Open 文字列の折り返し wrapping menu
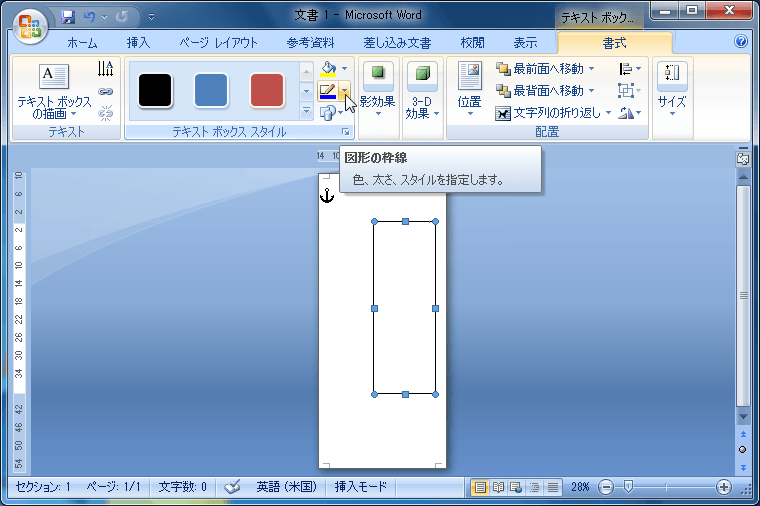Image resolution: width=760 pixels, height=506 pixels. pyautogui.click(x=553, y=113)
